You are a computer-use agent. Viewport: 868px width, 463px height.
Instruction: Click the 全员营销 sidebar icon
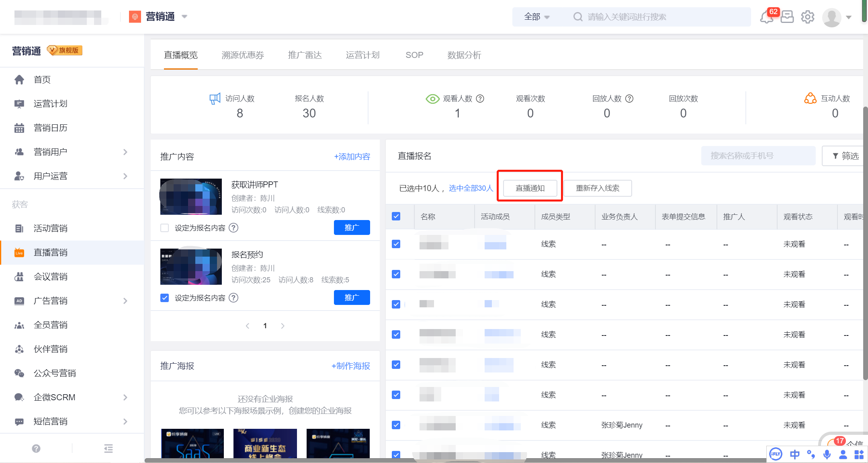tap(19, 325)
